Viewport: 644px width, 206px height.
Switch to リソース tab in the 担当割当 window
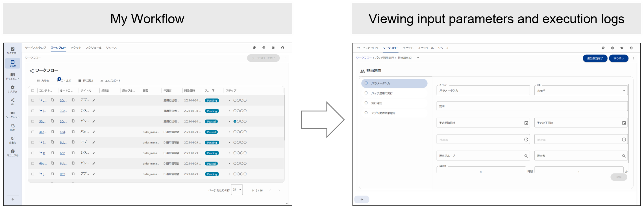443,48
